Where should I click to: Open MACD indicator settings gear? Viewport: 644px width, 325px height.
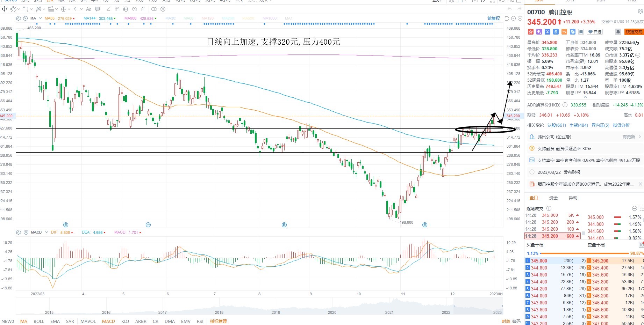(19, 232)
